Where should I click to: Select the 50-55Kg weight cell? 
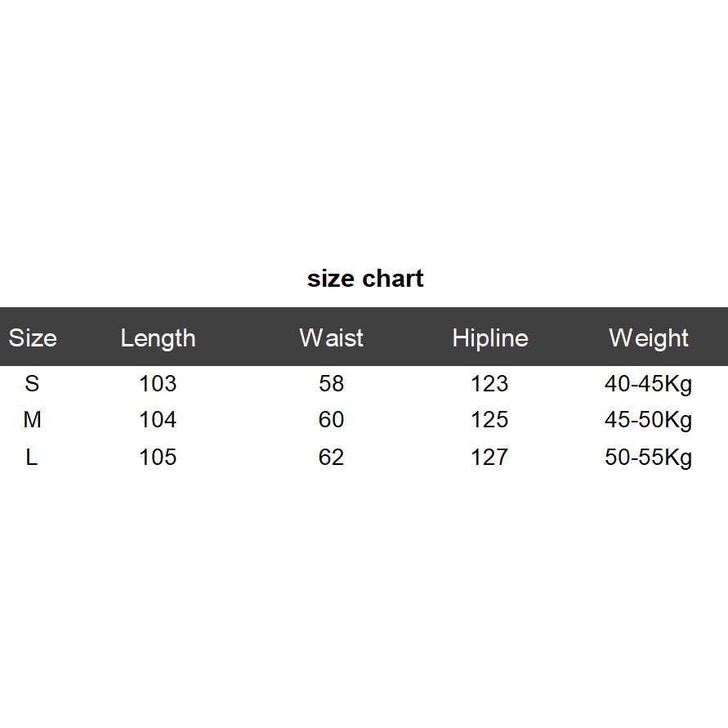(648, 457)
